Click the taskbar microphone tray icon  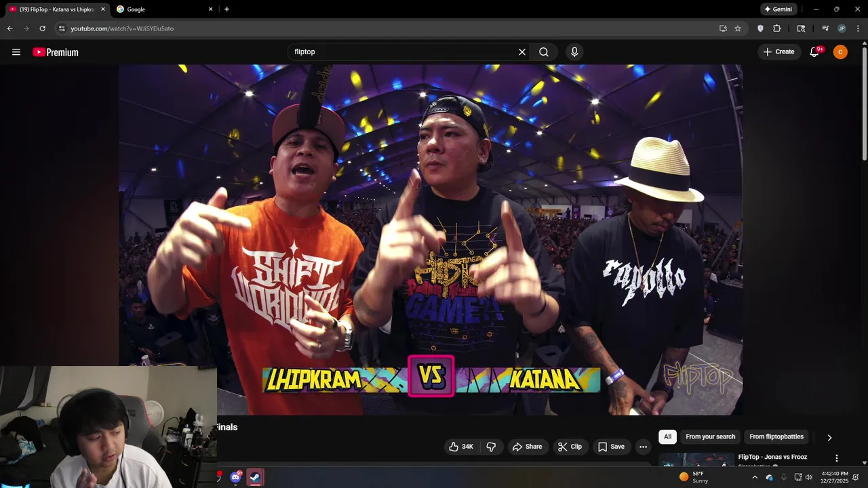784,477
